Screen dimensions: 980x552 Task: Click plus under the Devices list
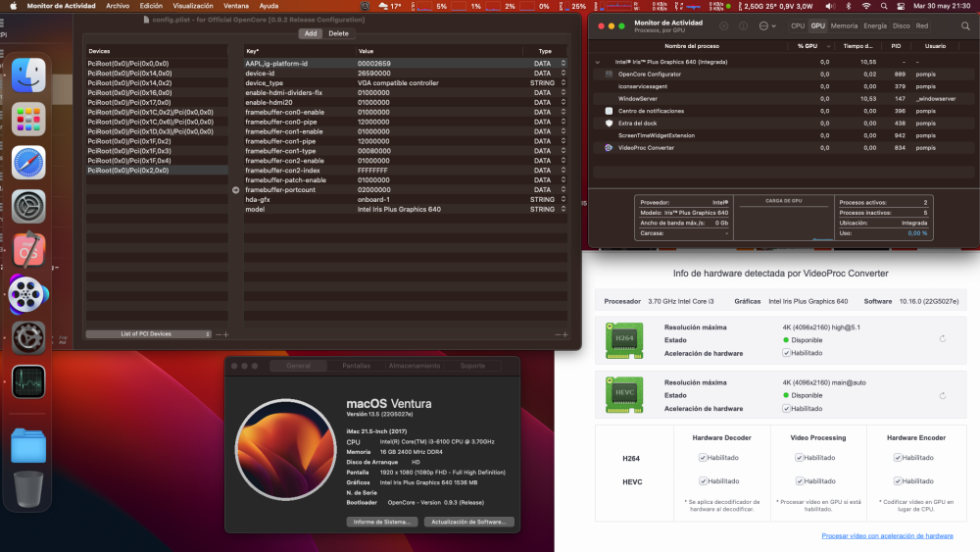pos(226,334)
